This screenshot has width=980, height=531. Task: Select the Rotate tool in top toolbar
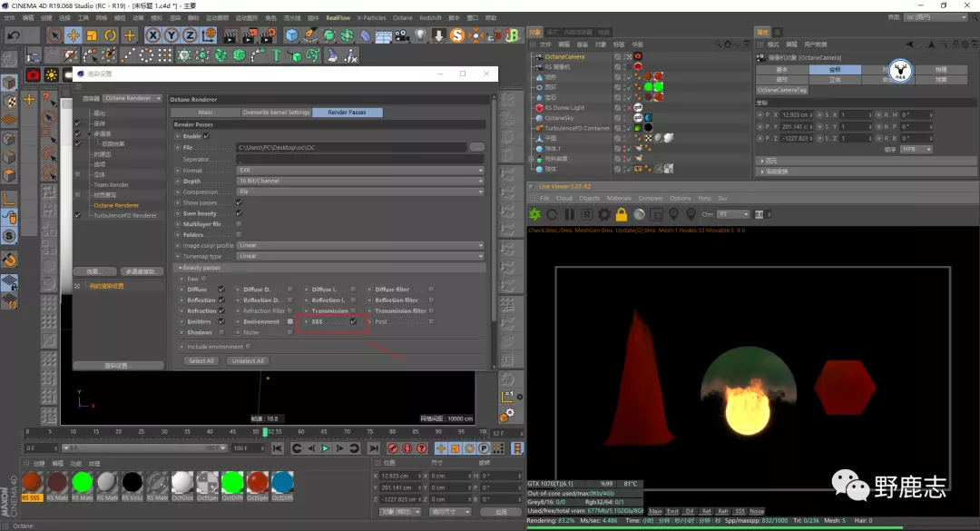pyautogui.click(x=110, y=35)
